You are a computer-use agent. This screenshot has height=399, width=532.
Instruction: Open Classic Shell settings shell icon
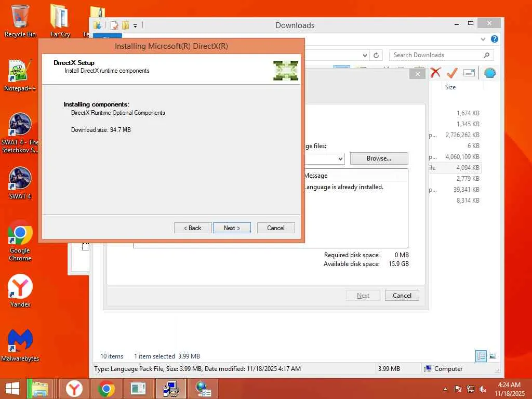tap(490, 73)
